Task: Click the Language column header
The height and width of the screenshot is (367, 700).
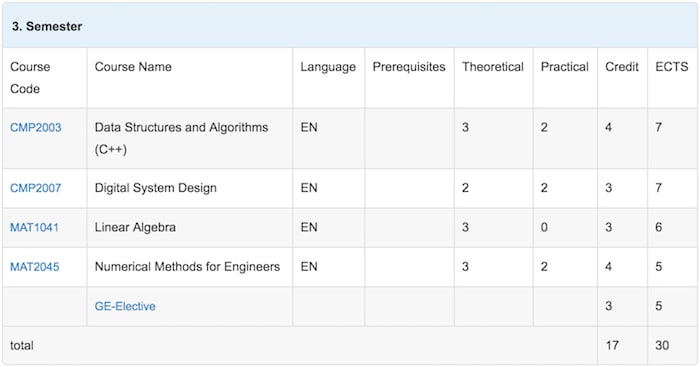Action: click(x=328, y=67)
